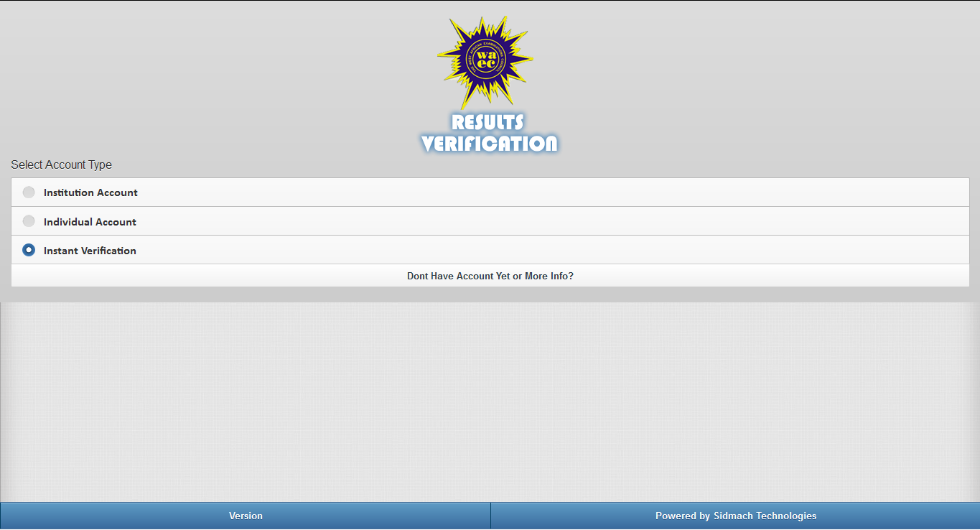980x530 pixels.
Task: Choose the Individual Account option
Action: [490, 221]
